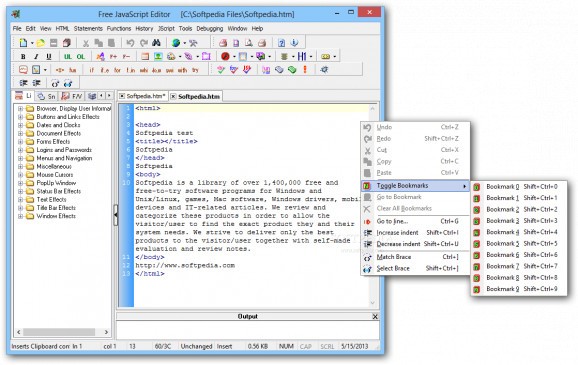This screenshot has width=578, height=365.
Task: Open the Debugging menu
Action: click(209, 28)
